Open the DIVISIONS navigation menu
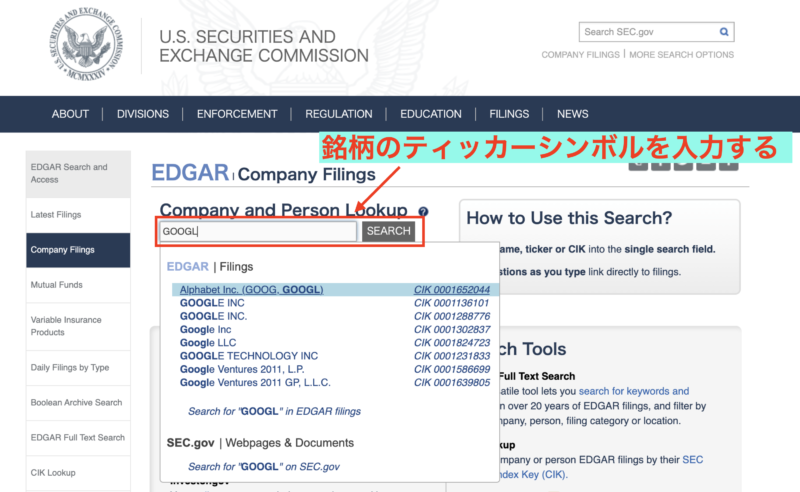Screen dimensions: 800x492 pyautogui.click(x=143, y=114)
